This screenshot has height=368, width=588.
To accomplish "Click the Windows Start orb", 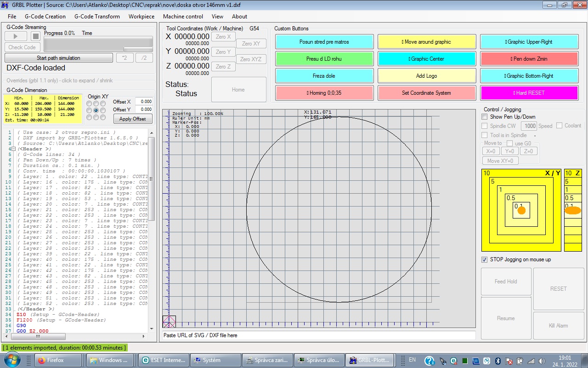I will (11, 360).
